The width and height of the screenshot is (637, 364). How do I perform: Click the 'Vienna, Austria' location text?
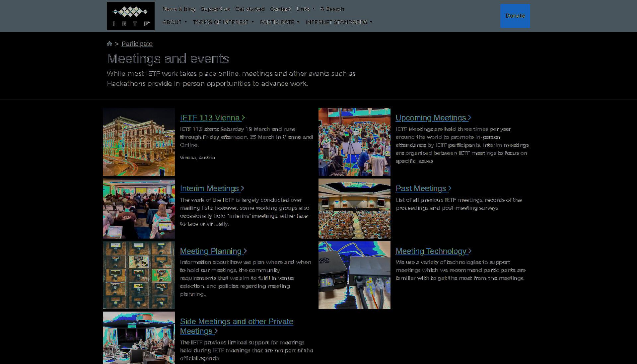(197, 158)
